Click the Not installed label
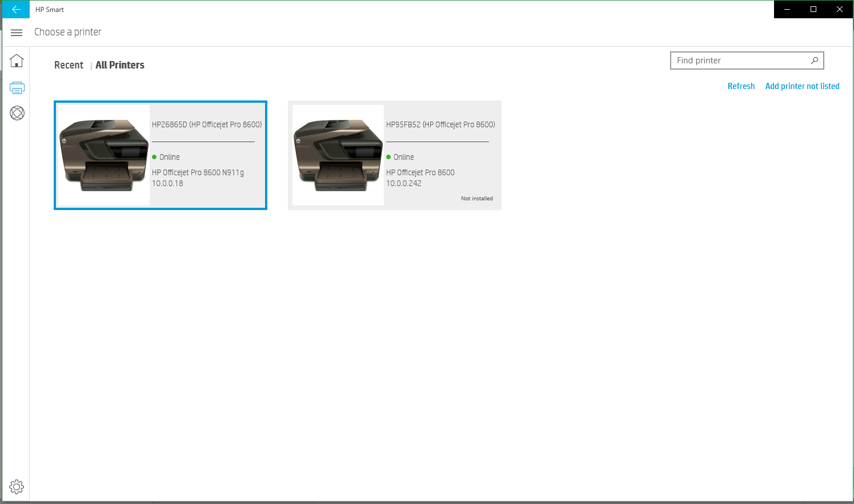 (477, 199)
